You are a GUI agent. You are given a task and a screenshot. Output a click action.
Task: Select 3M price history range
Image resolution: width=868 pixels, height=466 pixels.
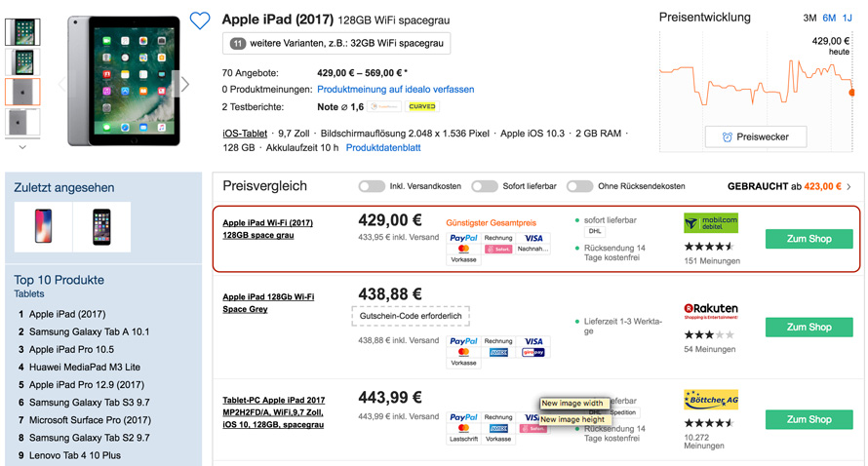click(x=809, y=19)
